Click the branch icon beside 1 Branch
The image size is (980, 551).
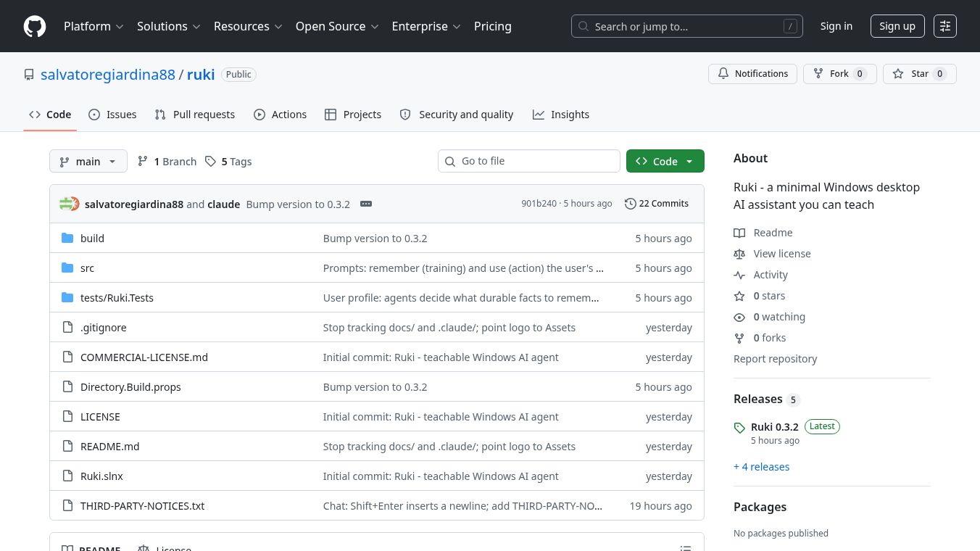[143, 161]
